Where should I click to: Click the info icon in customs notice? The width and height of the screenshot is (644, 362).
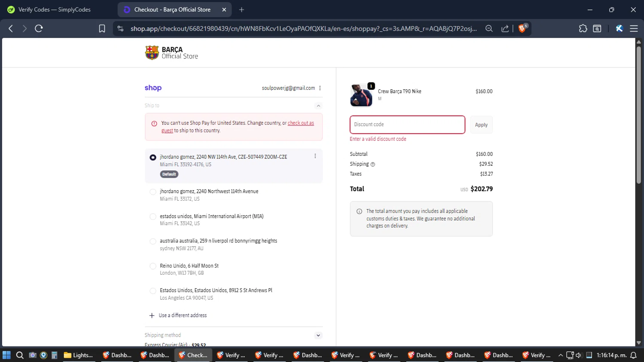click(x=359, y=211)
